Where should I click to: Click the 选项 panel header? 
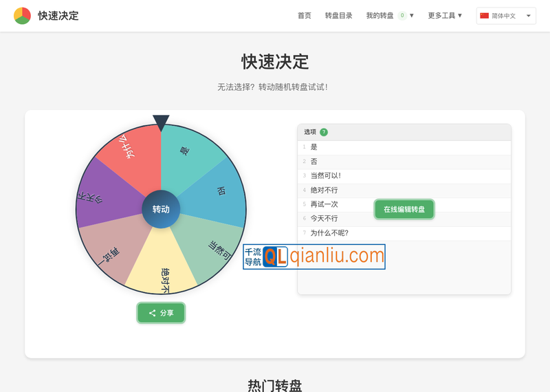click(404, 132)
